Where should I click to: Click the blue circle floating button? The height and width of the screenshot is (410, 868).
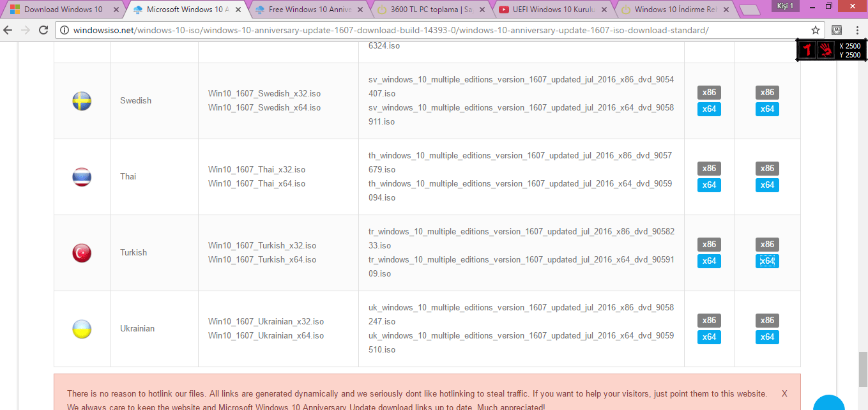(x=829, y=402)
